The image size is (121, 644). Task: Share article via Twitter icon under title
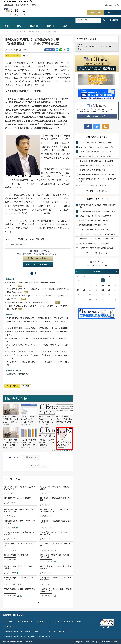57,50
